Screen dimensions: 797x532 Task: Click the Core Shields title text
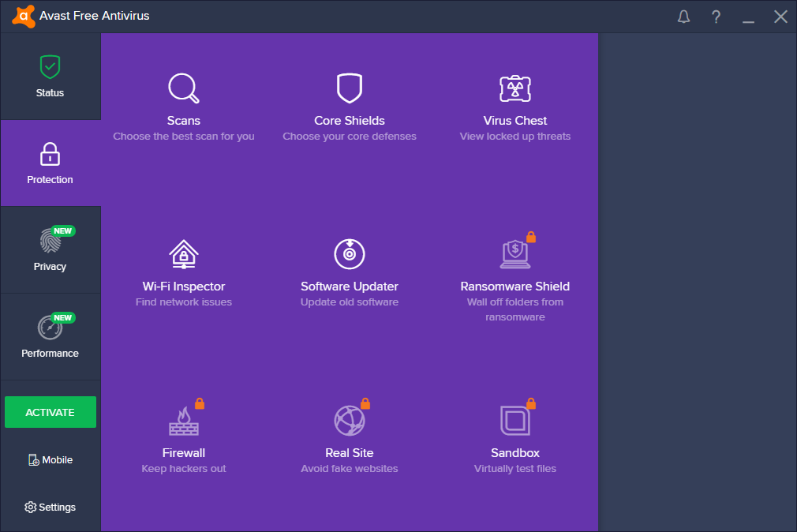350,121
